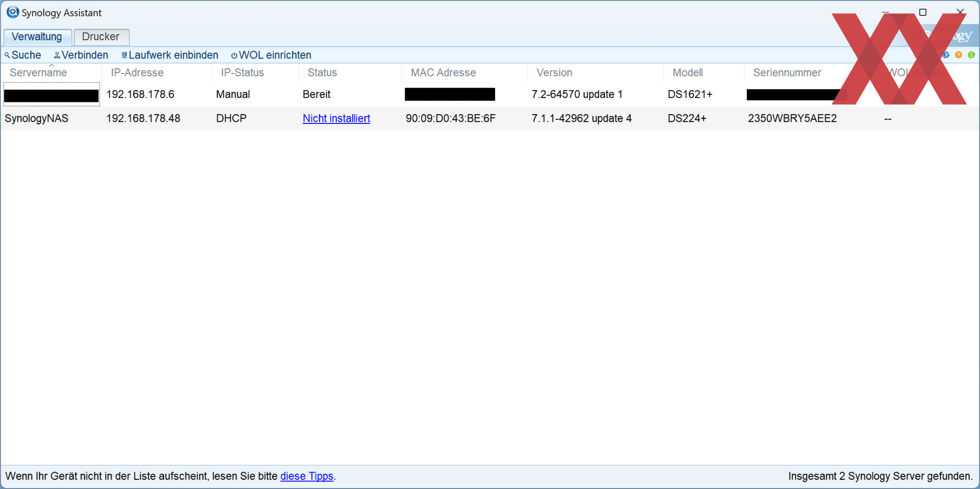Screen dimensions: 980x489
Task: Open the orange help question mark icon
Action: 959,55
